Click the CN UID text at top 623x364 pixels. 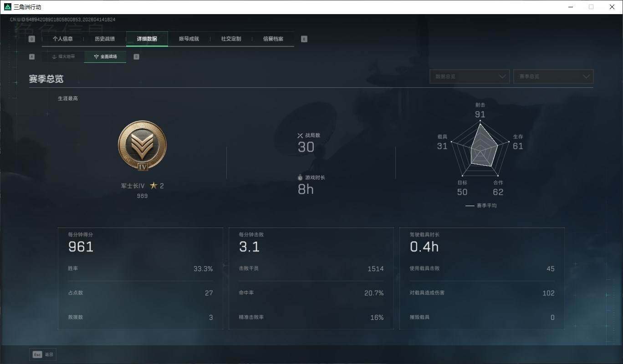coord(62,20)
